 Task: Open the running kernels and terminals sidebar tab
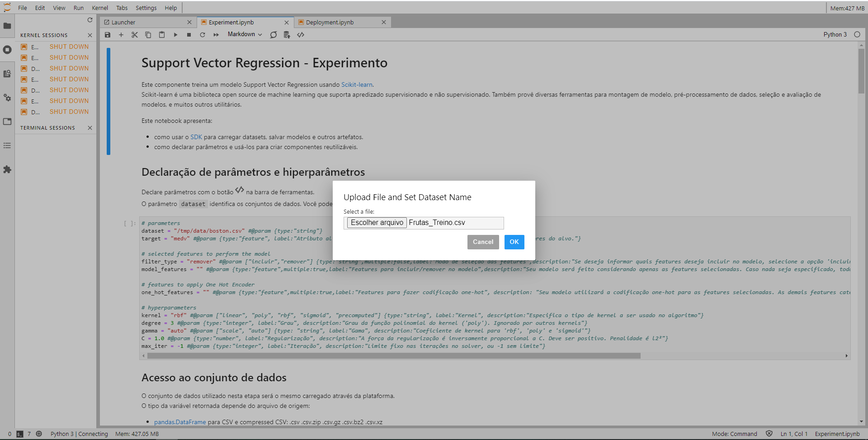[7, 50]
